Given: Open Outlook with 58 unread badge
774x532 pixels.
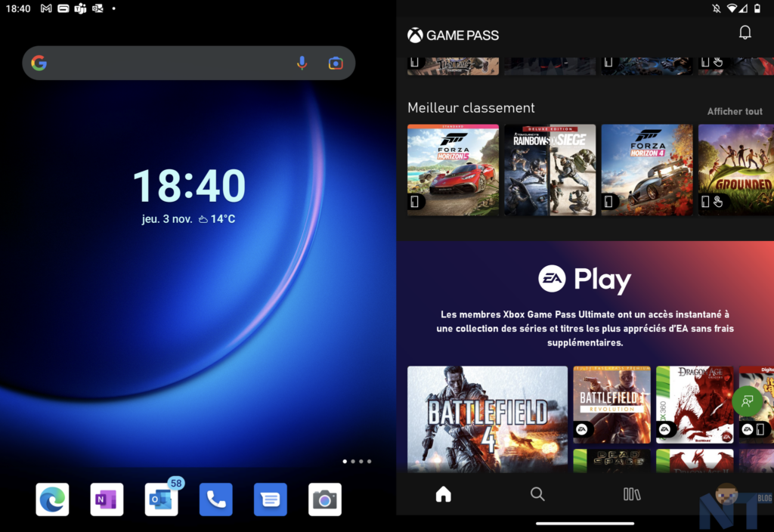Looking at the screenshot, I should pyautogui.click(x=162, y=500).
